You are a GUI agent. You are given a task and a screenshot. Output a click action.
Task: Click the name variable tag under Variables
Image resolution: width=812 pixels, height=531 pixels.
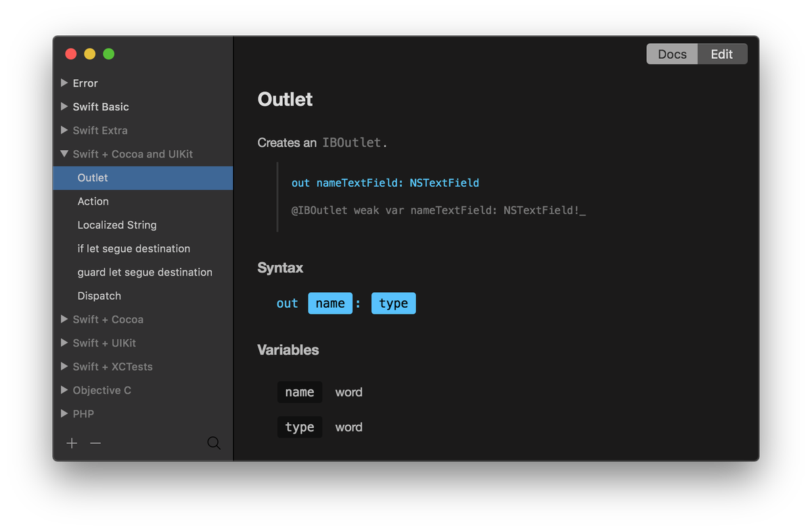tap(300, 392)
